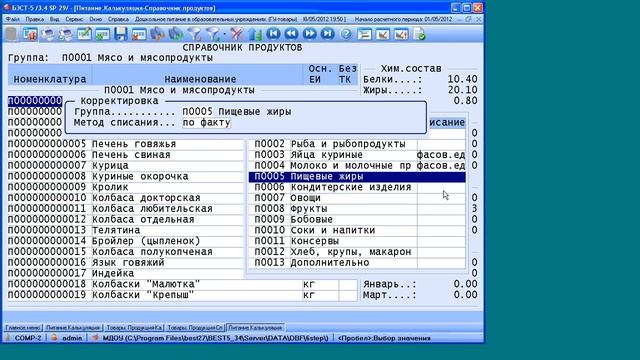This screenshot has height=360, width=640.
Task: Switch to Товары.Продукция Ка tab
Action: coord(134,327)
